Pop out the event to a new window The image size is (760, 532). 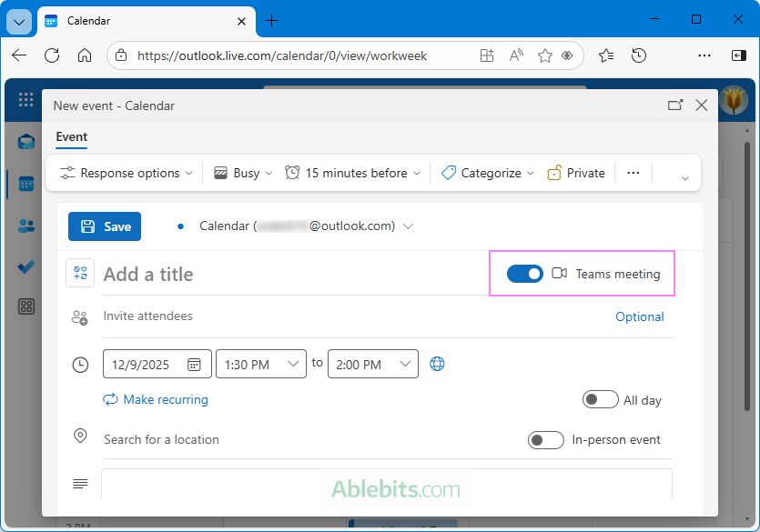pyautogui.click(x=675, y=105)
